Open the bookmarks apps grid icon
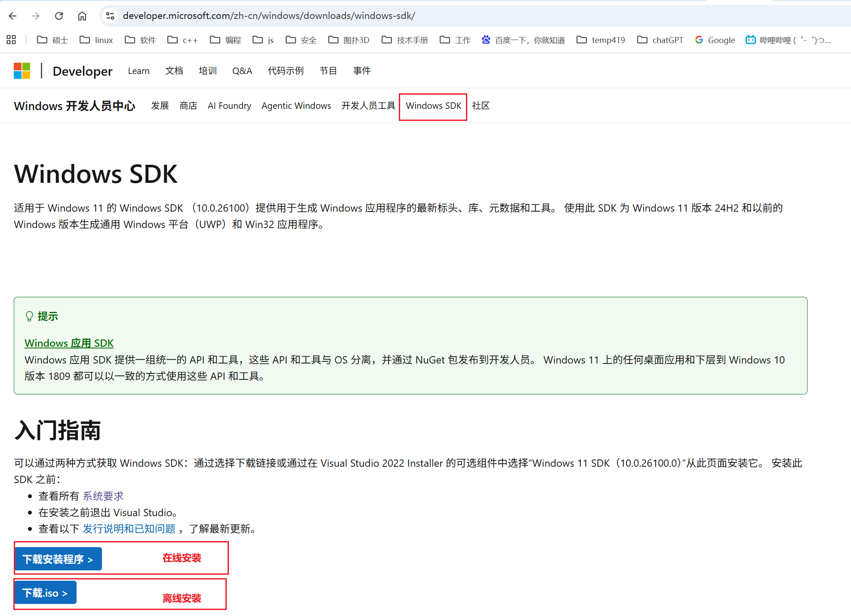The height and width of the screenshot is (616, 851). (x=11, y=39)
